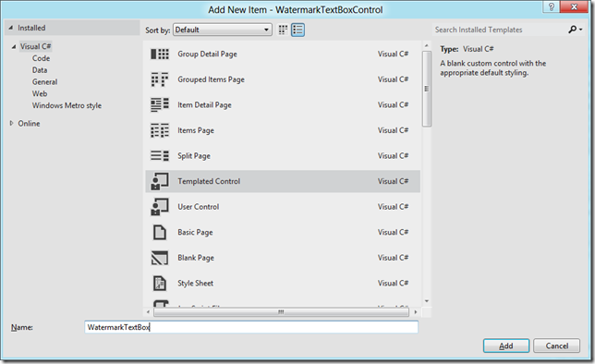Screen dimensions: 595x364
Task: Click Visual C# type on Group Detail Page row
Action: (393, 54)
